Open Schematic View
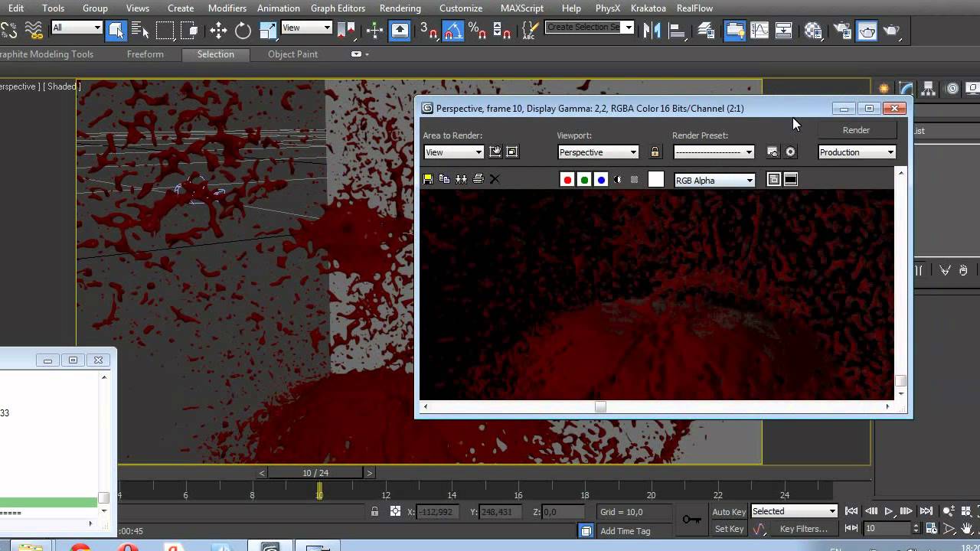Image resolution: width=980 pixels, height=551 pixels. click(784, 30)
